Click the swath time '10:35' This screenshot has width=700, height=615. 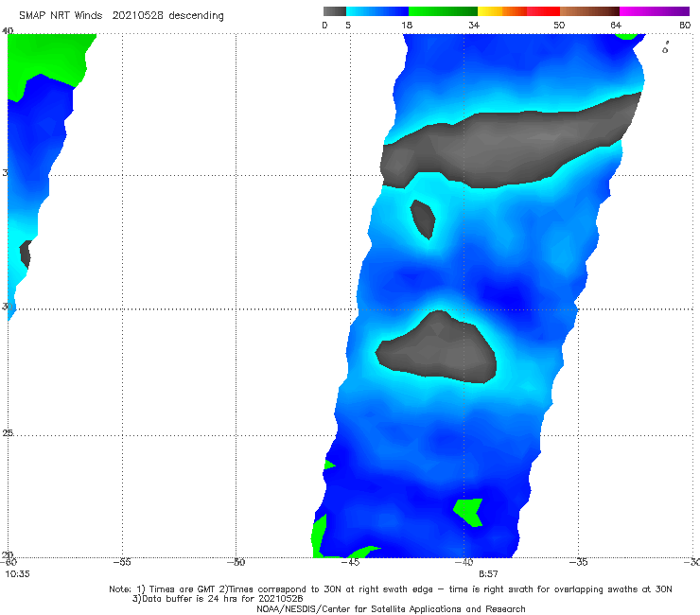(x=17, y=574)
